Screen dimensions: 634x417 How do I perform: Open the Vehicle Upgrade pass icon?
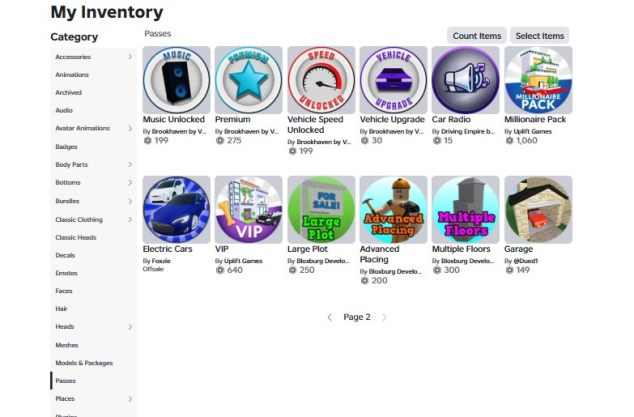393,80
